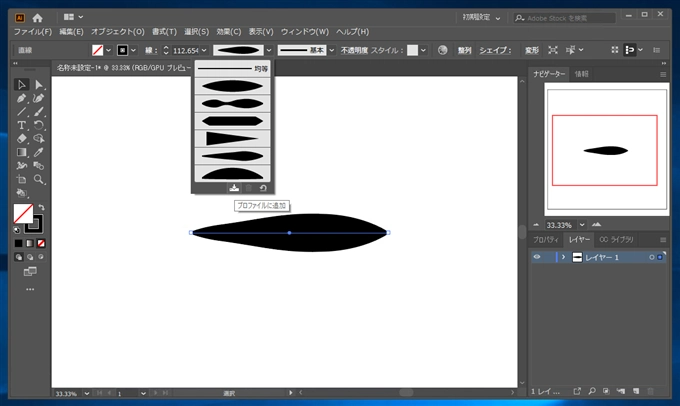This screenshot has width=680, height=406.
Task: Select the Paintbrush tool
Action: click(39, 111)
